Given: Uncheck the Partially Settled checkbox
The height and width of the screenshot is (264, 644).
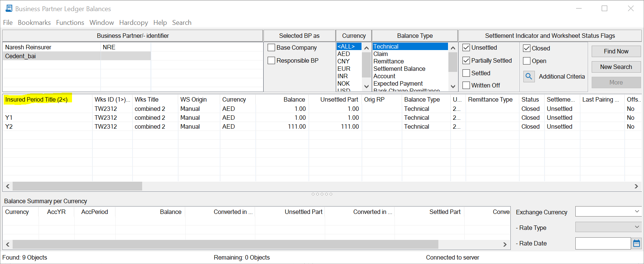Looking at the screenshot, I should click(466, 60).
